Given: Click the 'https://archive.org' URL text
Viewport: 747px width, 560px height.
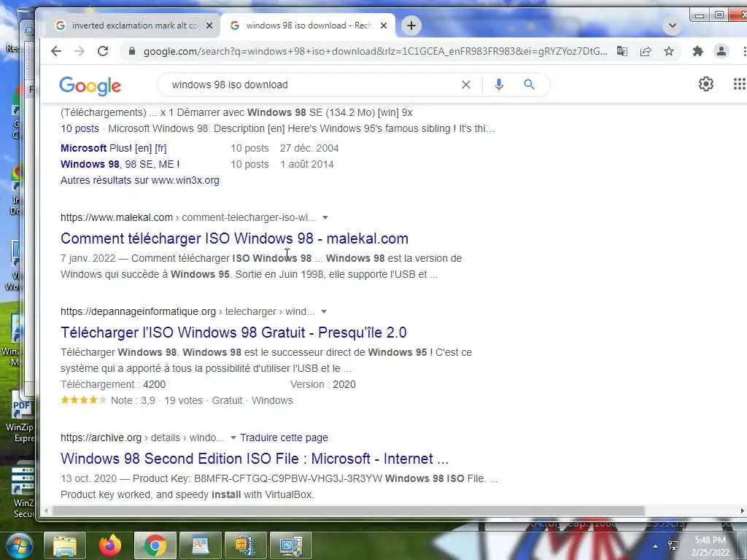Looking at the screenshot, I should pos(101,437).
